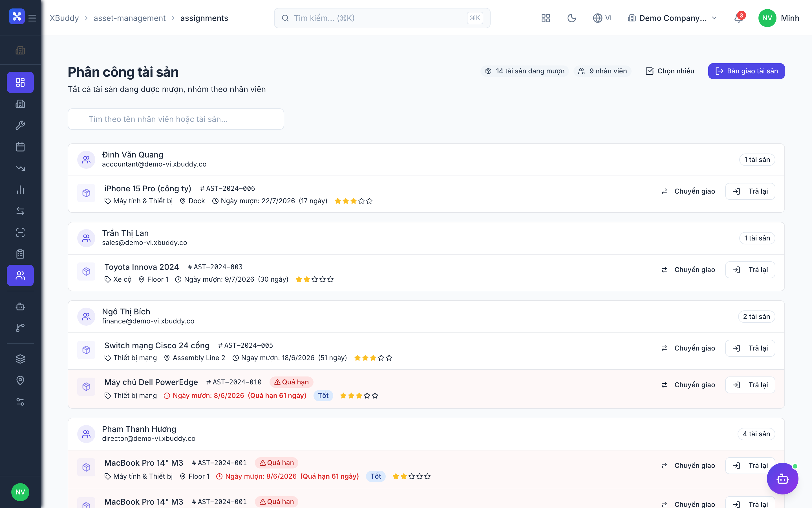This screenshot has width=812, height=508.
Task: Select the assignments people icon in the sidebar
Action: 21,275
